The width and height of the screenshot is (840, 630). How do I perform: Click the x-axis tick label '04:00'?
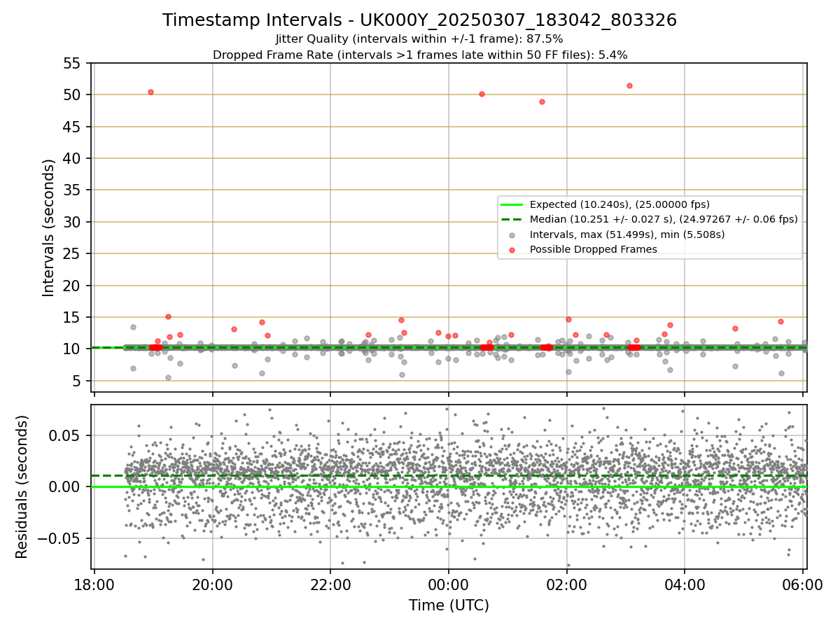coord(685,584)
